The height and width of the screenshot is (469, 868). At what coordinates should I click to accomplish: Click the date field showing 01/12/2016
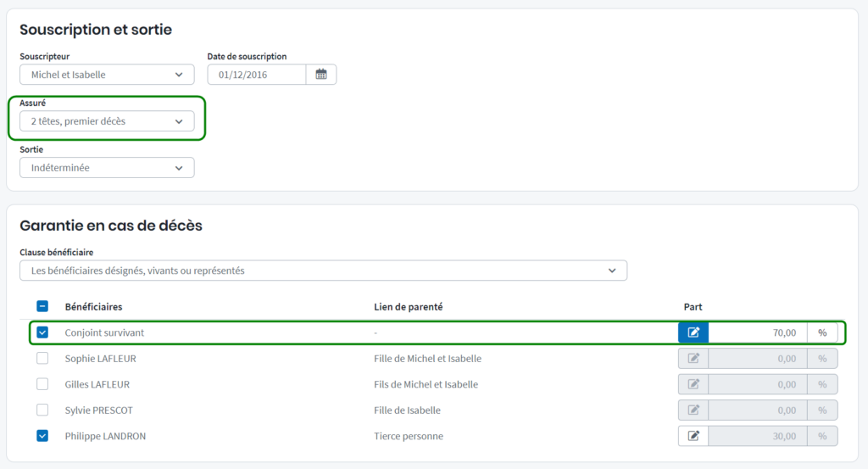[x=256, y=75]
